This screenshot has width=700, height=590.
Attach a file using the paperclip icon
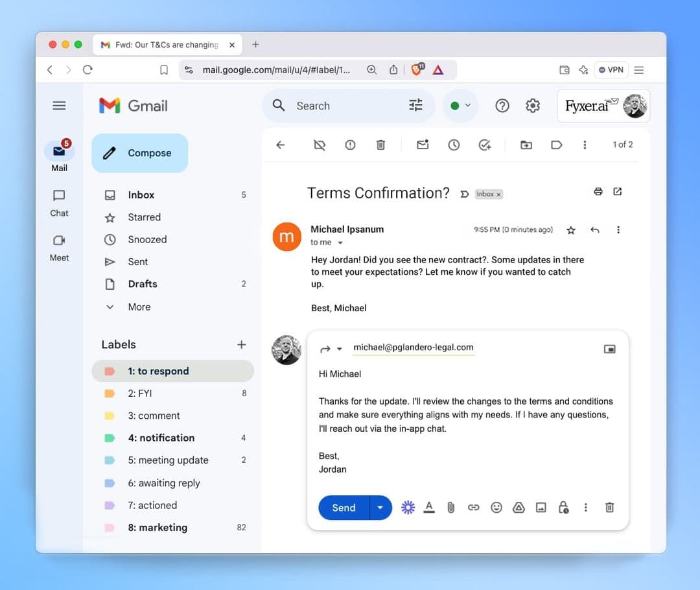tap(451, 507)
